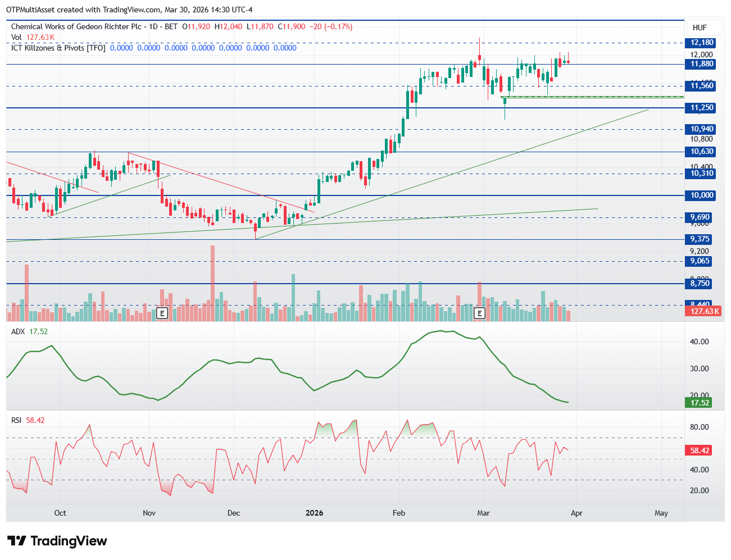Select the RSI indicator legend label
This screenshot has width=731, height=560.
[x=17, y=420]
